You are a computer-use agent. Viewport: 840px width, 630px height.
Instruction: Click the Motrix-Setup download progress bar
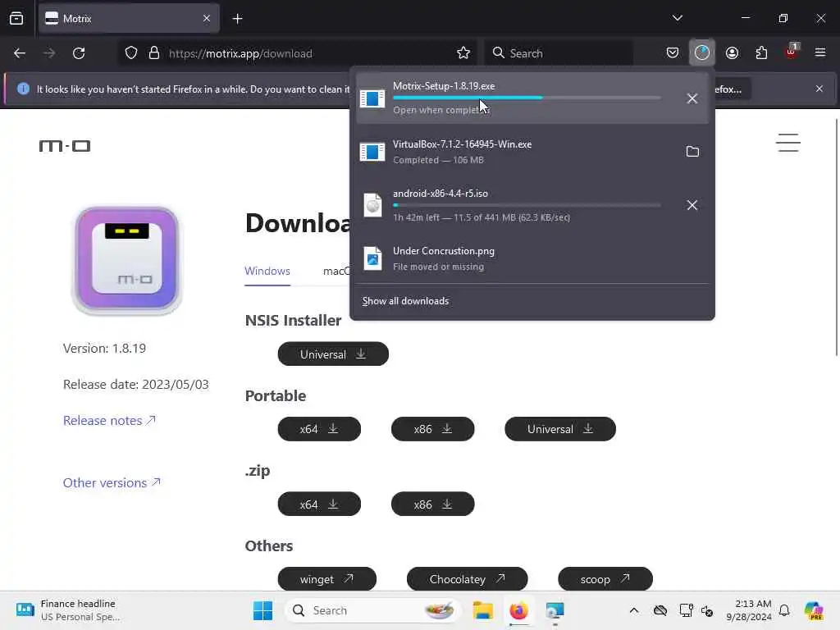(x=527, y=98)
